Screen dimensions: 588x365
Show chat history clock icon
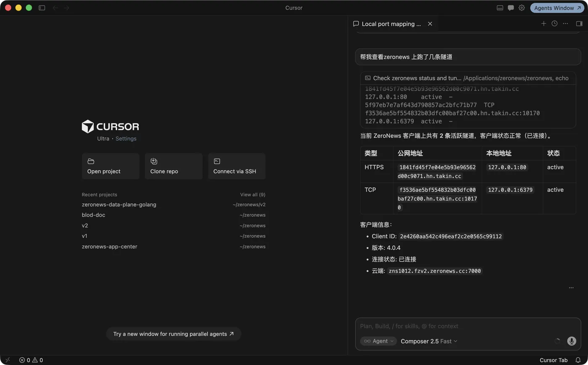(554, 24)
